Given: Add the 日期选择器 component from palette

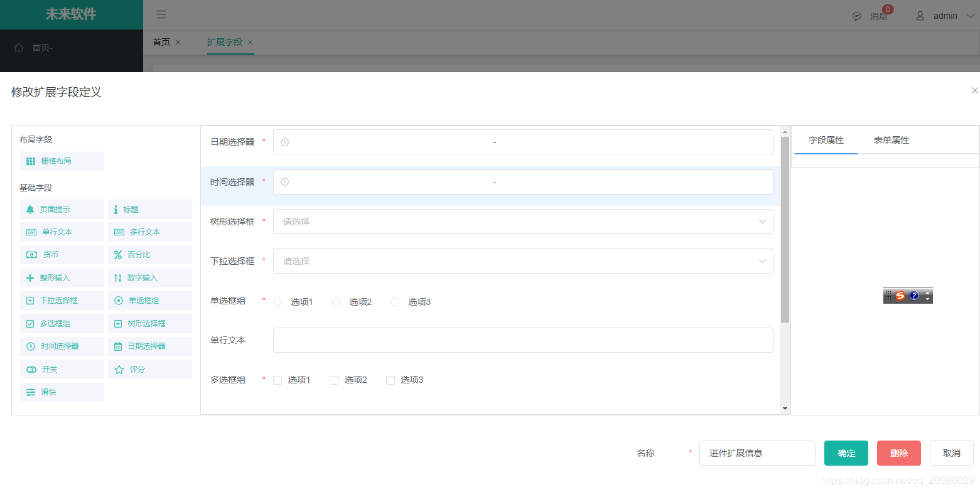Looking at the screenshot, I should [149, 346].
